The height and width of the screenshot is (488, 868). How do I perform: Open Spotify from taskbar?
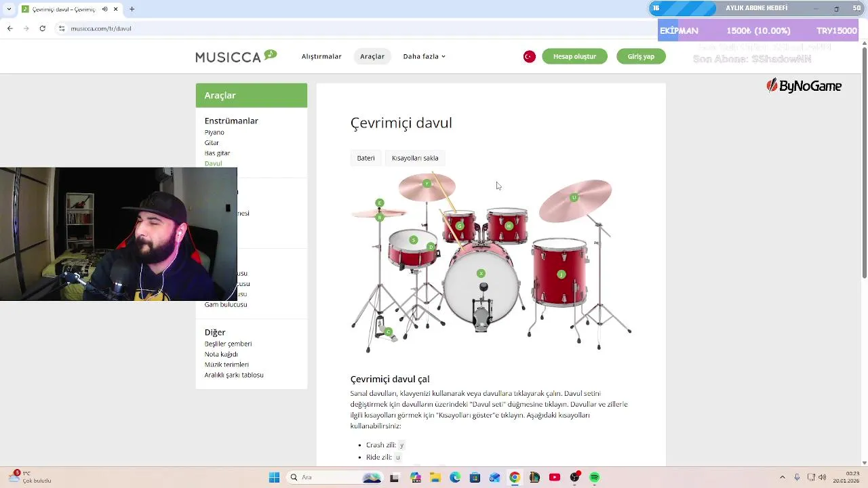click(x=595, y=477)
